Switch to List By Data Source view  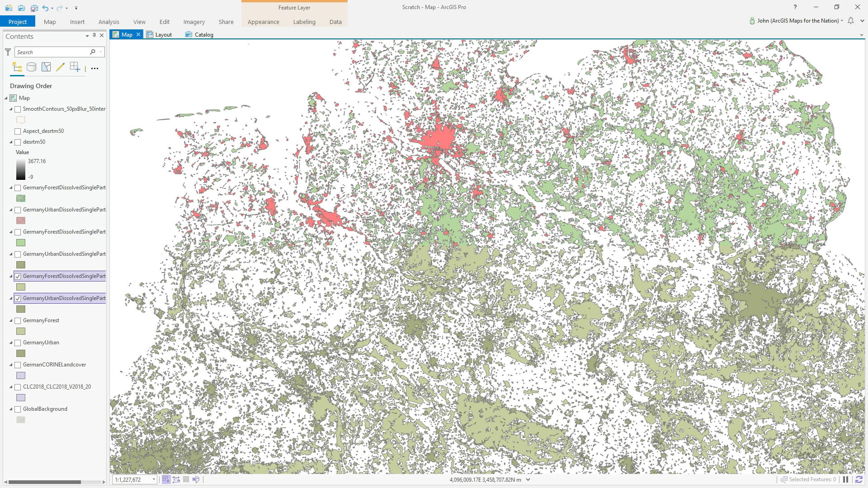[31, 67]
